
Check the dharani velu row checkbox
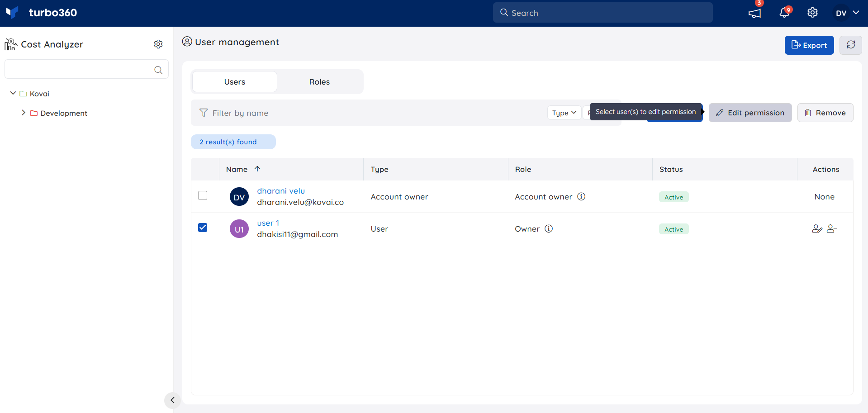click(x=203, y=195)
